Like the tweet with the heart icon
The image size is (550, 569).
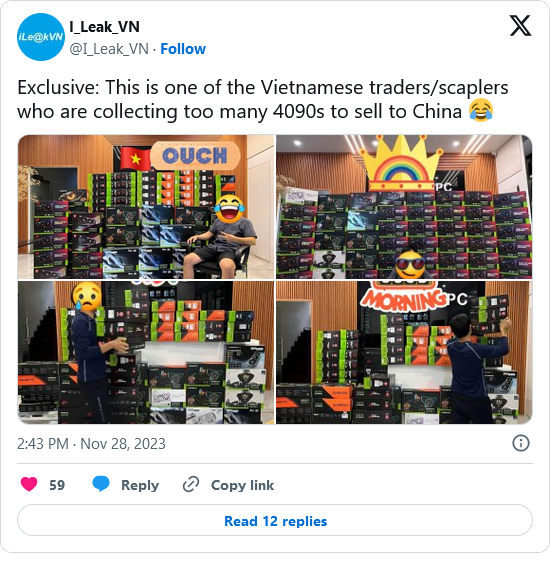tap(29, 484)
